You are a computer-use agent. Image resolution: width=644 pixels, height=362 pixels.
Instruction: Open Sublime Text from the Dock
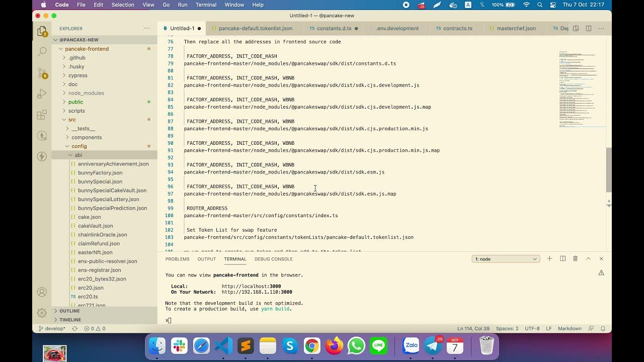[246, 346]
